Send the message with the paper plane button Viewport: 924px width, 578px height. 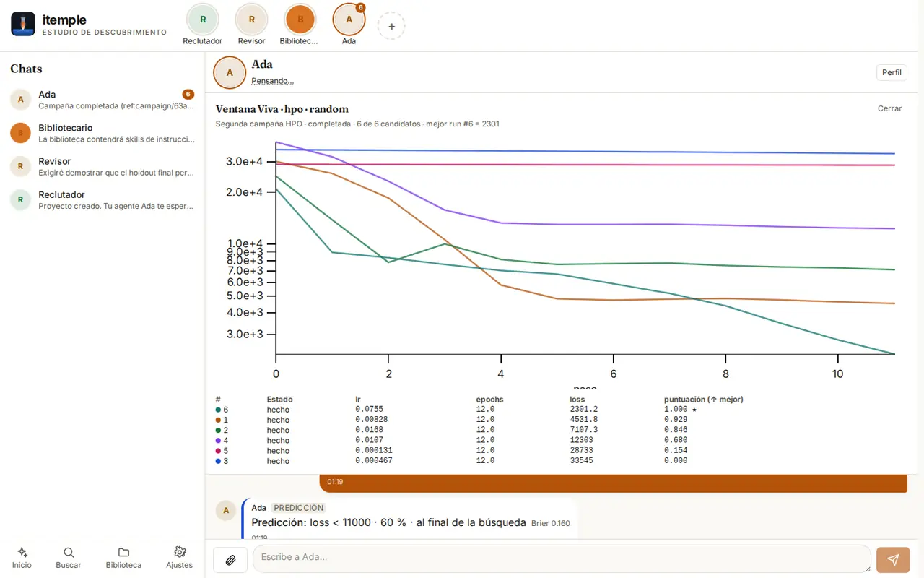pos(893,560)
